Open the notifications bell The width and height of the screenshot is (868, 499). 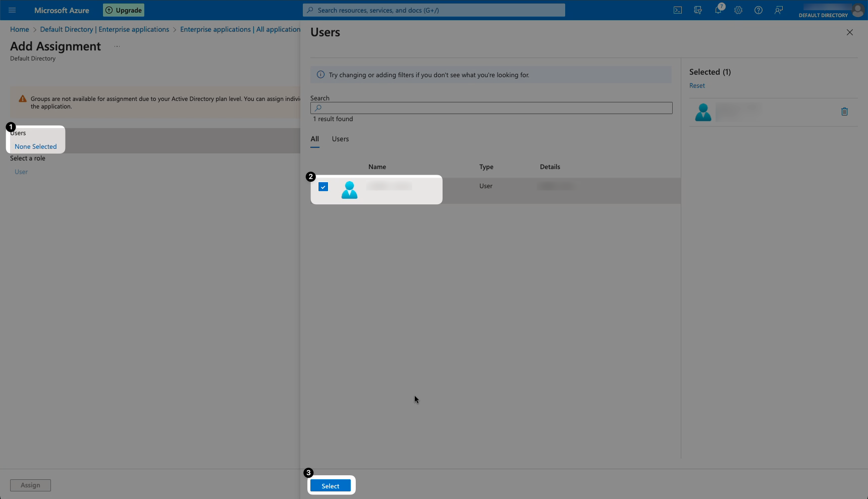[718, 10]
